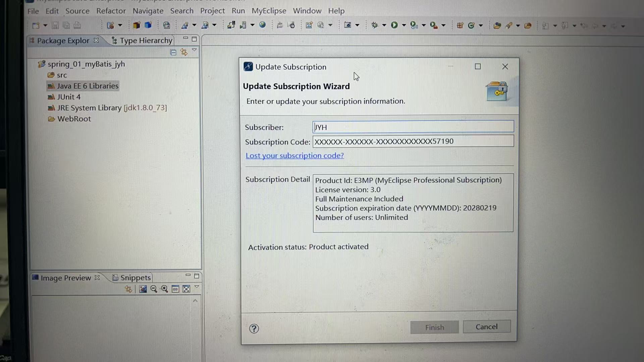The image size is (644, 362).
Task: Open the New wizard dropdown arrow
Action: pyautogui.click(x=45, y=25)
